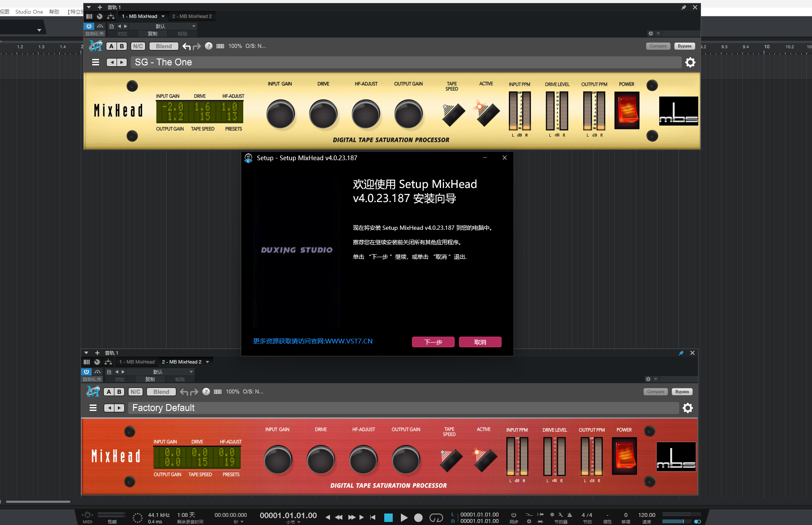Open the hamburger preset menu on yellow MixHead
This screenshot has height=525, width=812.
click(x=95, y=62)
